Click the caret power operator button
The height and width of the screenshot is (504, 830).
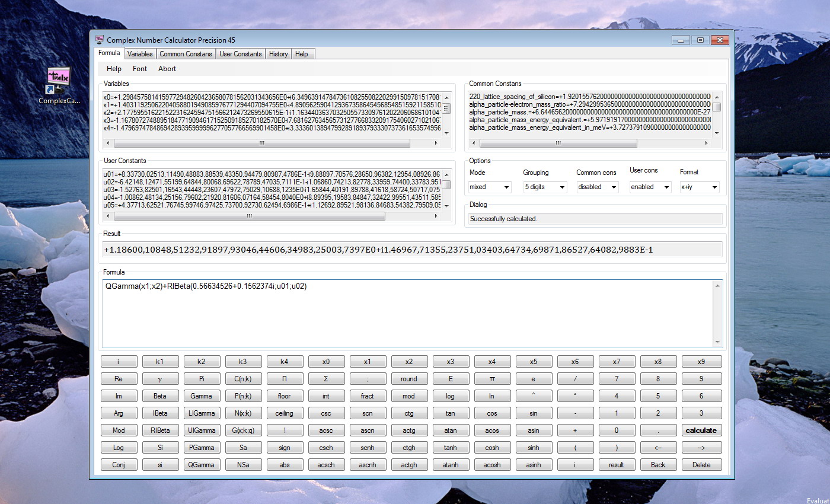click(x=533, y=396)
